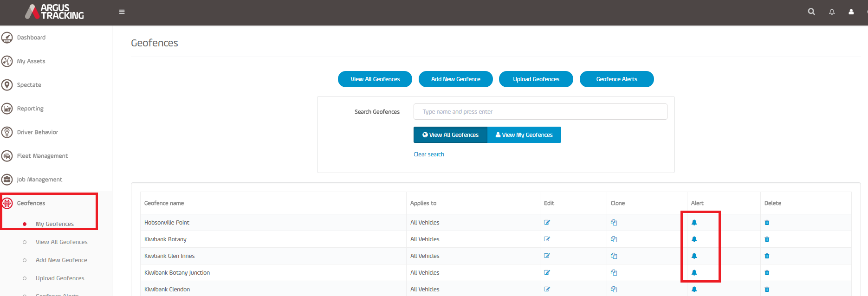
Task: Click the Geofence Alerts button
Action: tap(617, 79)
